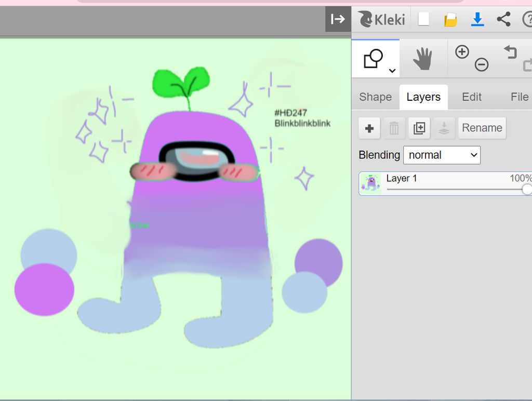Screen dimensions: 532x401
Task: Zoom out with the minus magnifier
Action: point(482,64)
